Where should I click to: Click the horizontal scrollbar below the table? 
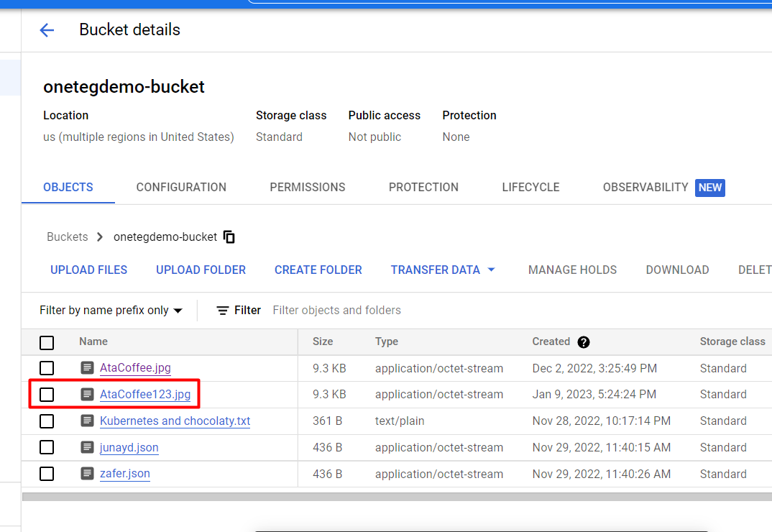pos(395,496)
